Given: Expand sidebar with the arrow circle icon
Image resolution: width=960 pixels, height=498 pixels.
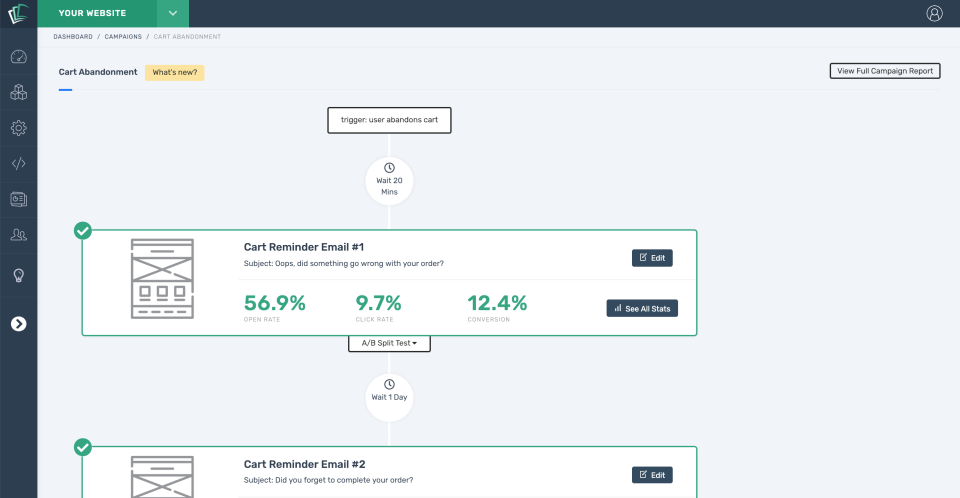Looking at the screenshot, I should pyautogui.click(x=18, y=323).
